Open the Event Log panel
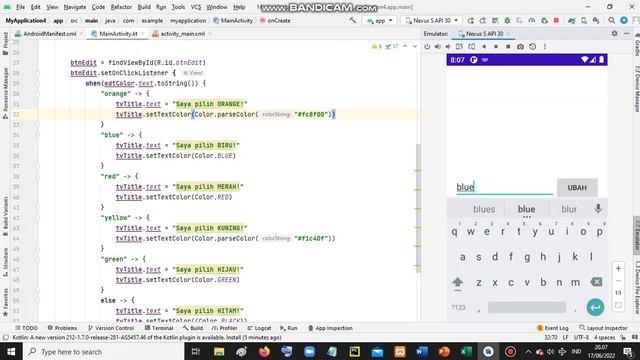640x360 pixels. (x=553, y=328)
